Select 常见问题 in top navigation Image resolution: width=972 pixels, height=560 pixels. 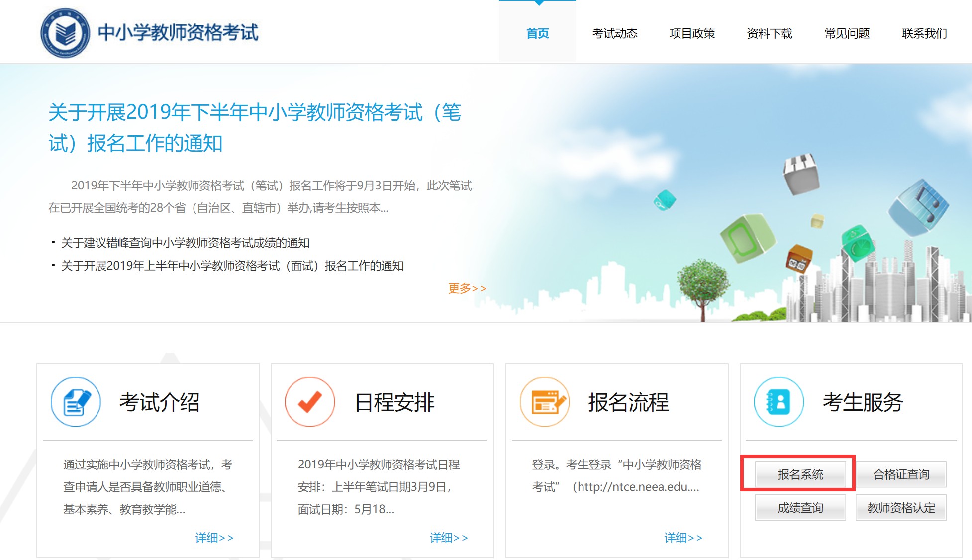(x=847, y=33)
